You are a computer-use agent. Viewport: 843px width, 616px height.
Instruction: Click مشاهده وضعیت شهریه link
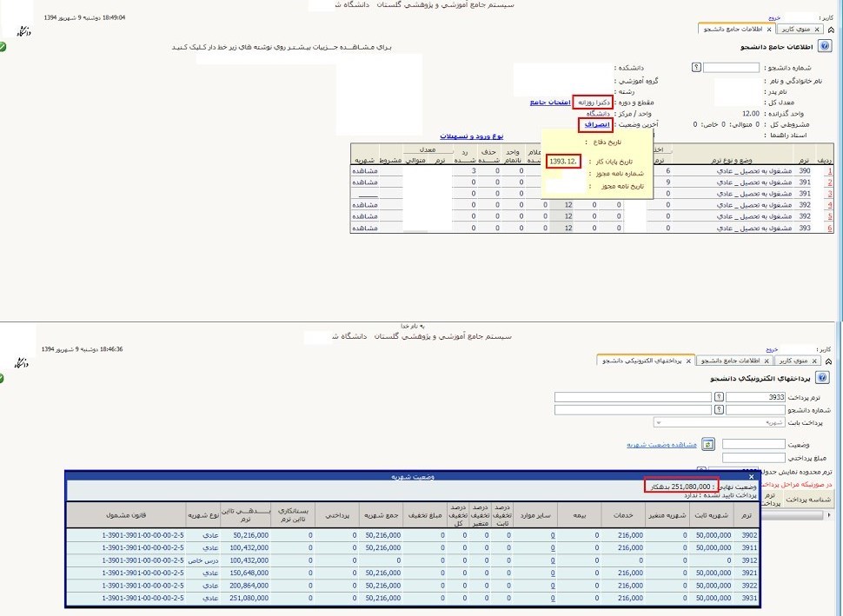[661, 444]
